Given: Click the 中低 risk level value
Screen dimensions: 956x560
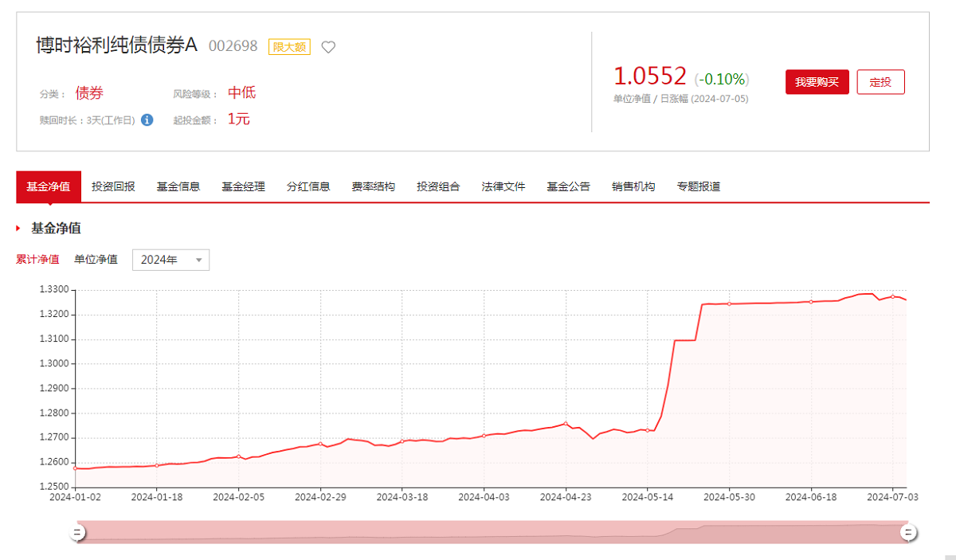Looking at the screenshot, I should [241, 93].
